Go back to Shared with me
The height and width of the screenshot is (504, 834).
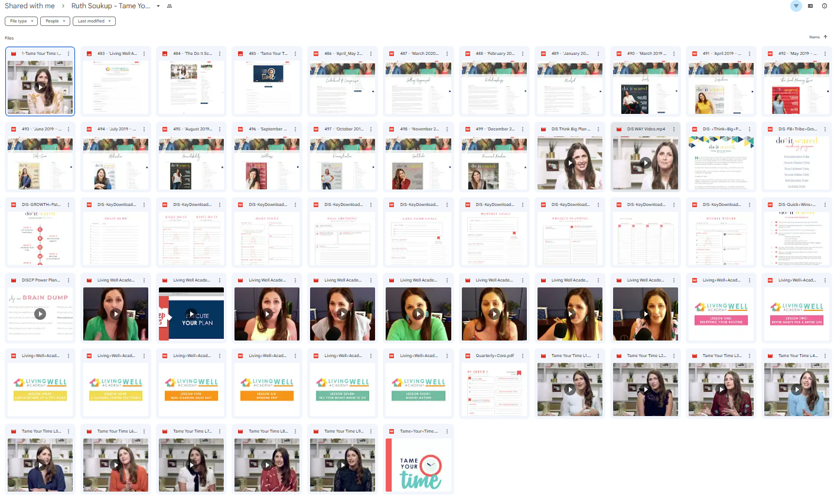click(30, 6)
